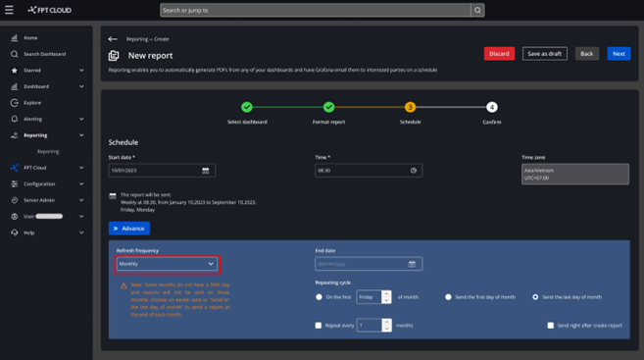Click the red Discard button
644x360 pixels.
click(499, 54)
